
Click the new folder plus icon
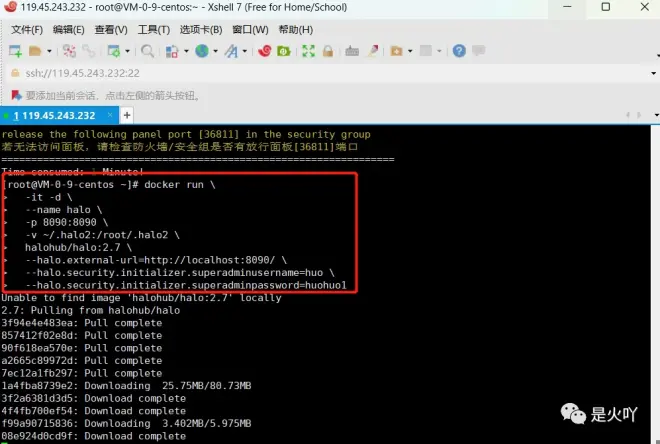click(x=396, y=51)
